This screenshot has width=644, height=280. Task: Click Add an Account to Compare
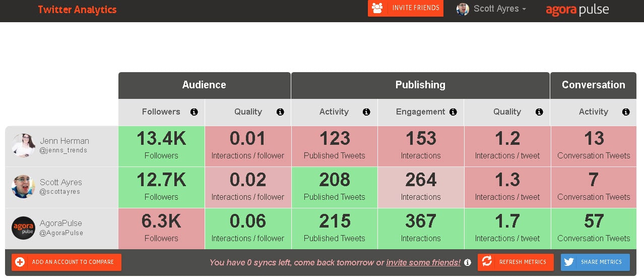[x=67, y=262]
